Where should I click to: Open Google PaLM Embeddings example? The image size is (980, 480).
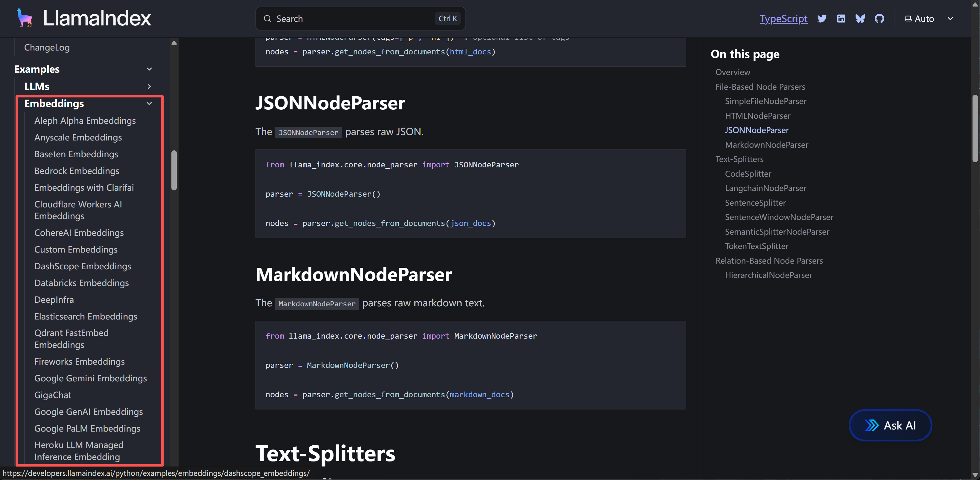click(x=87, y=428)
